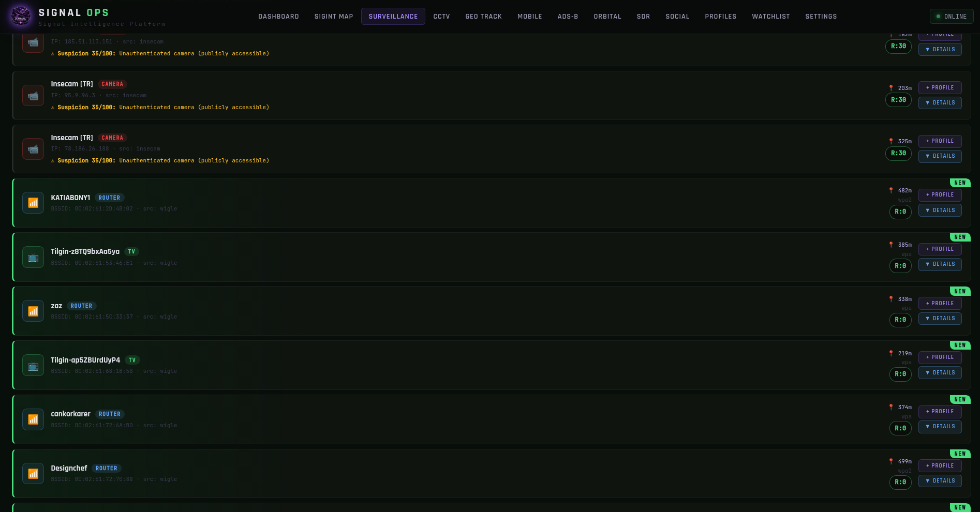
Task: Click location pin beside 499m distance
Action: tap(891, 461)
